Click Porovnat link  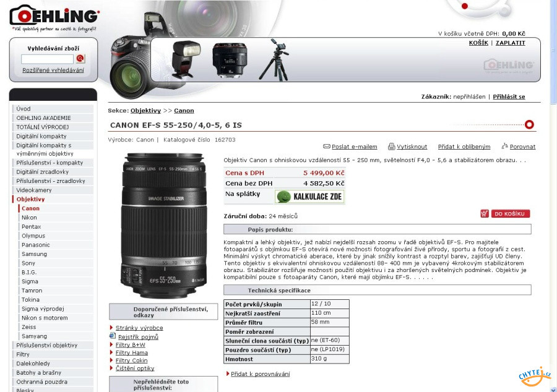click(522, 147)
